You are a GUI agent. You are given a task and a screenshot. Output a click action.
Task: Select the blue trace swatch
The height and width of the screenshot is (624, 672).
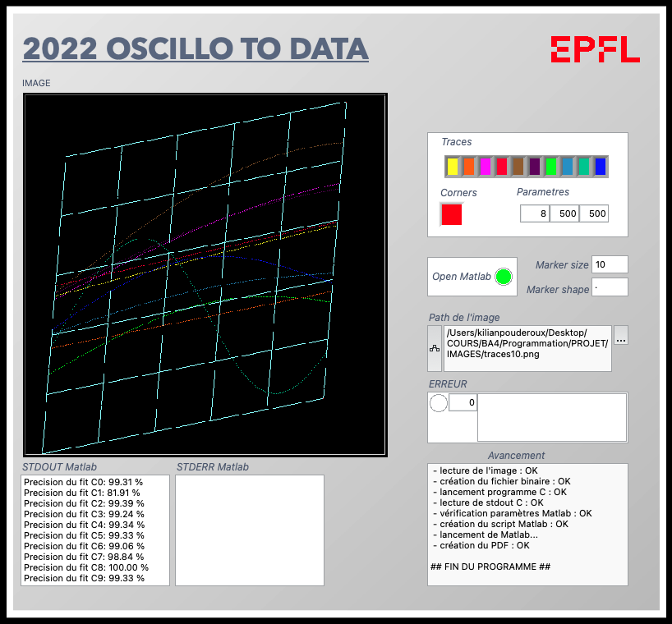pos(599,167)
